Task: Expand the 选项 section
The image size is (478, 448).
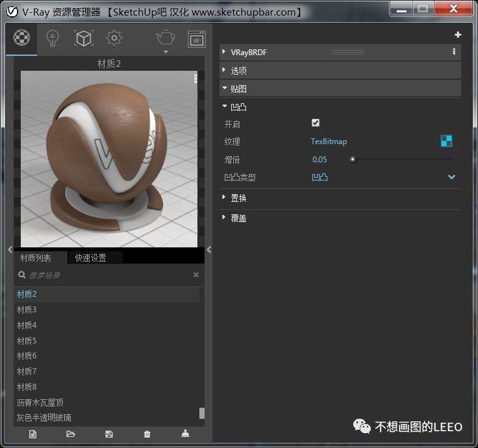Action: tap(224, 69)
